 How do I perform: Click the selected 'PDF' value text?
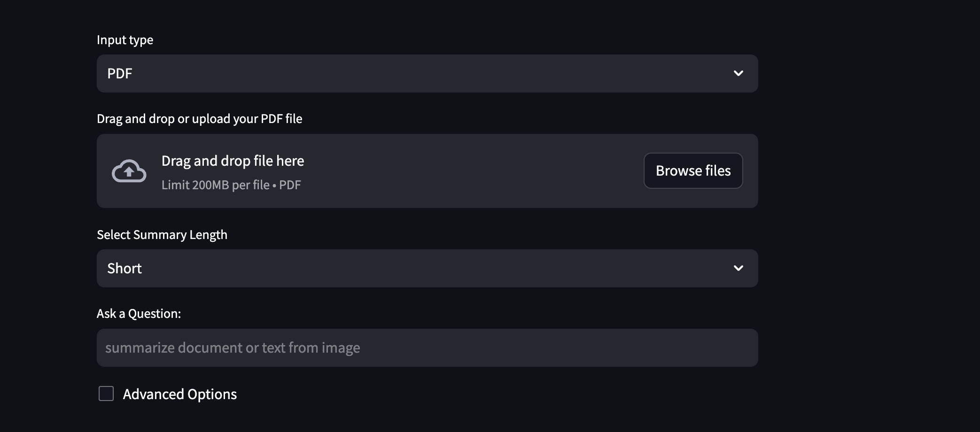119,73
